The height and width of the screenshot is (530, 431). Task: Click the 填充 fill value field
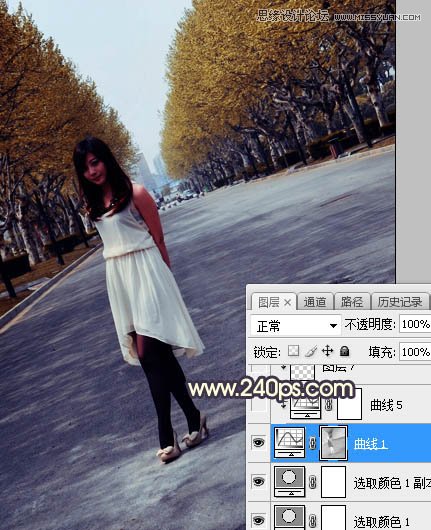tap(415, 352)
